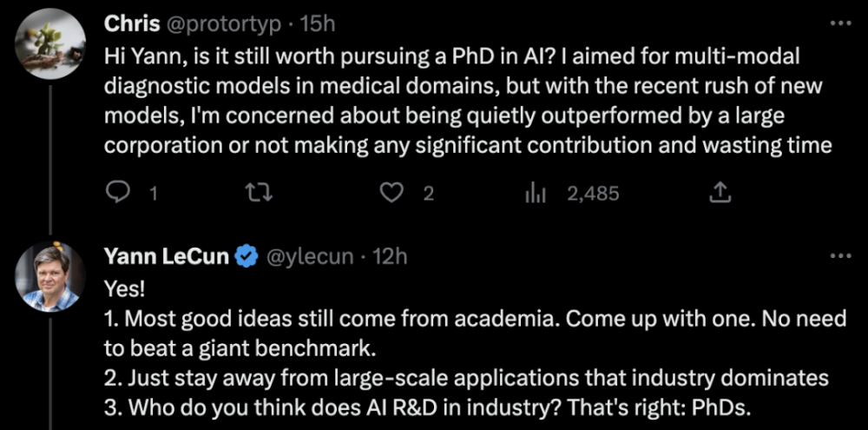Click the share icon on Chris's tweet
The width and height of the screenshot is (868, 430).
[720, 194]
